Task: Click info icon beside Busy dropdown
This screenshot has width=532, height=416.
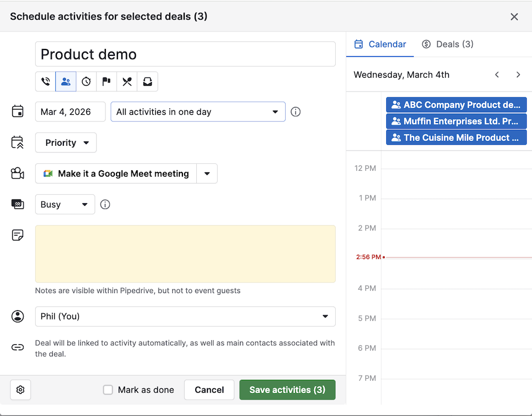Action: click(105, 204)
